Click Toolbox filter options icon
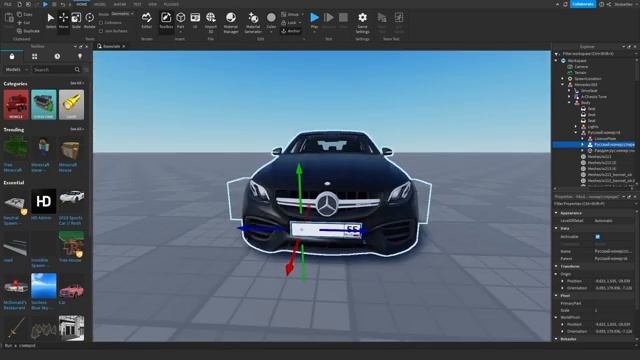 click(86, 70)
